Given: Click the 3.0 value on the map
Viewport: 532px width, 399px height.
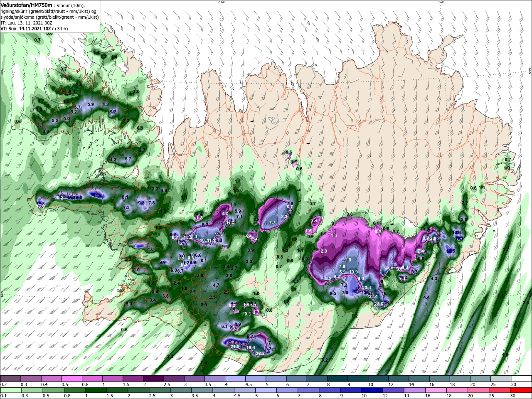Looking at the screenshot, I should coord(229,276).
